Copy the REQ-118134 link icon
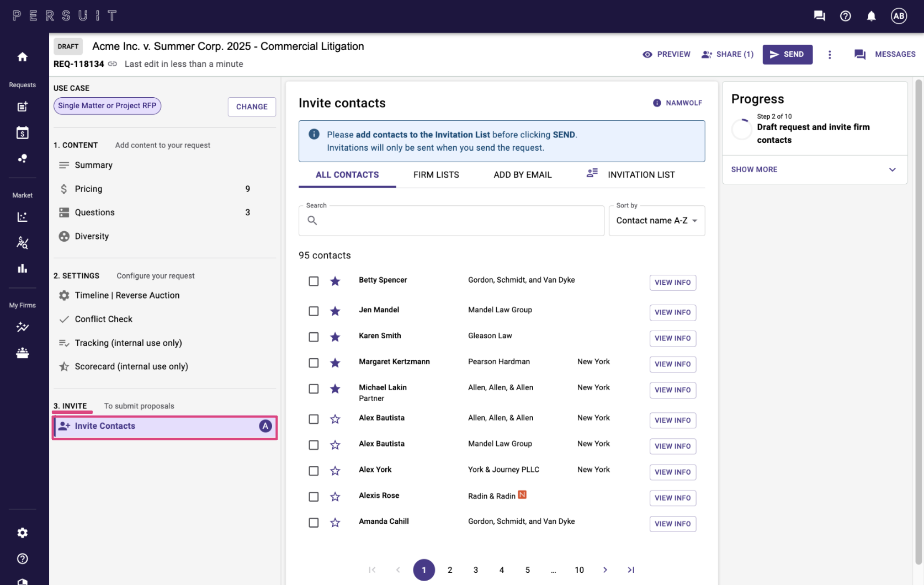 point(113,64)
